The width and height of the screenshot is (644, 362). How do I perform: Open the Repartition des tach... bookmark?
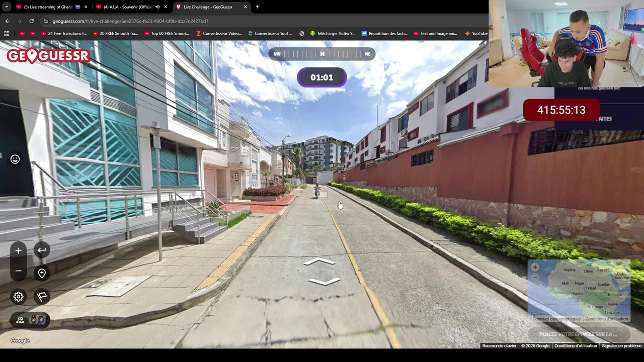tap(384, 33)
